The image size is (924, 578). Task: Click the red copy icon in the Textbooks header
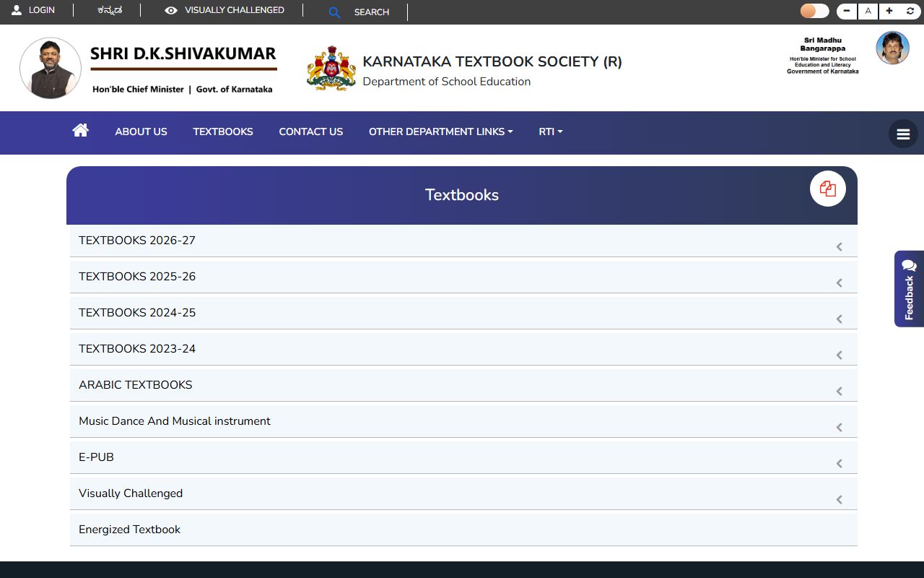(x=828, y=189)
